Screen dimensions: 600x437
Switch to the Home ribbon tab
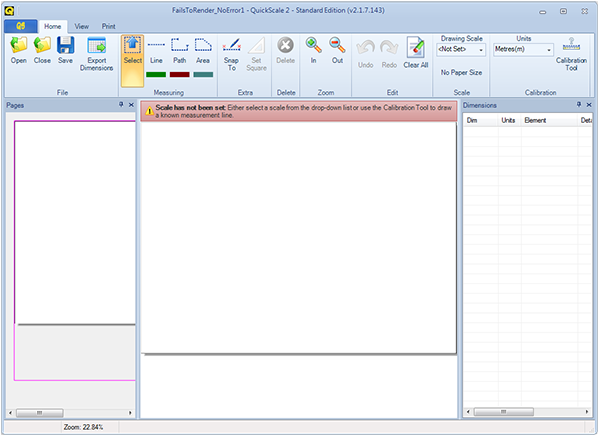coord(52,26)
